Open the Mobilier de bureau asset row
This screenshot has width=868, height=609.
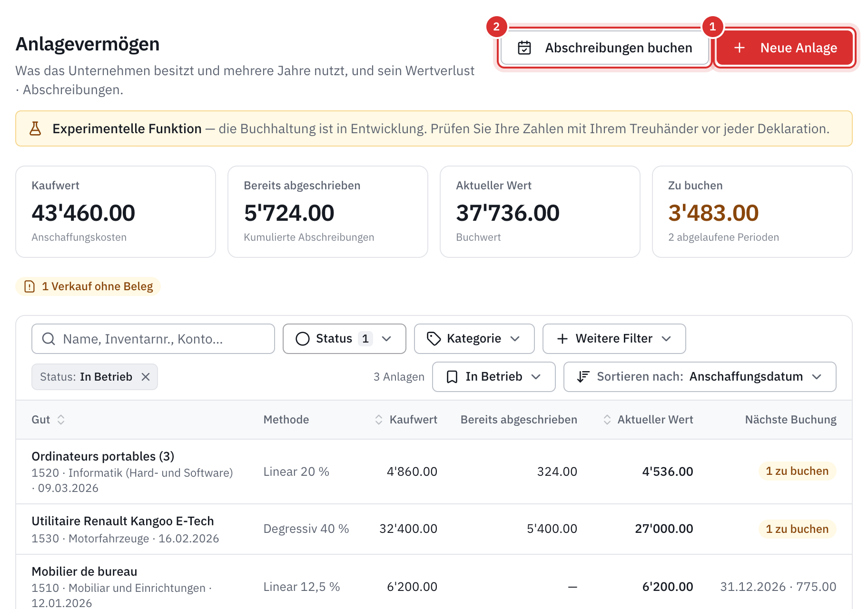pos(434,582)
